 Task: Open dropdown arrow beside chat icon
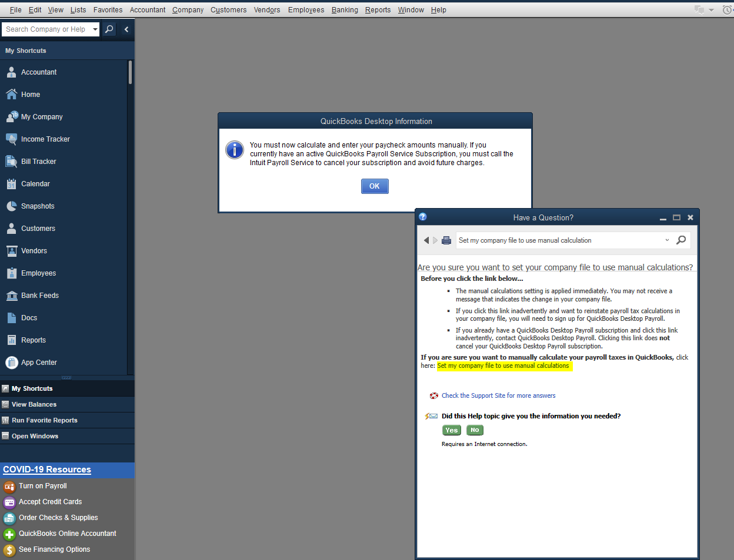[711, 10]
